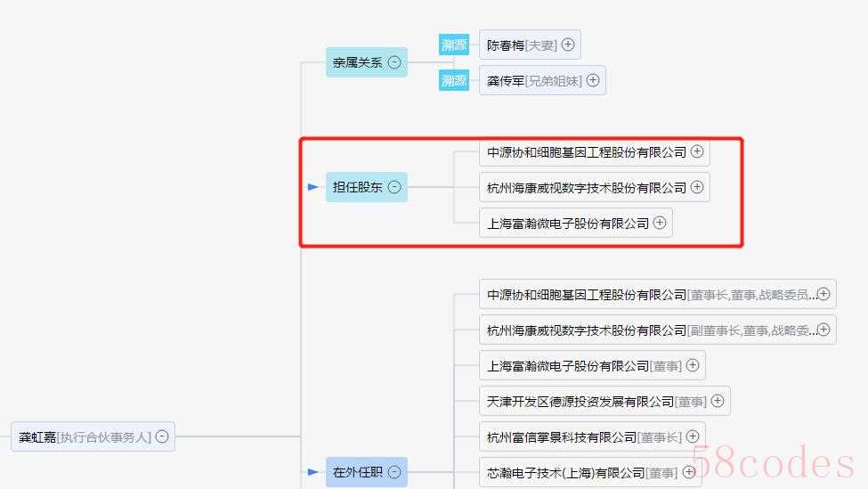Collapse the 亲属关系 branch
This screenshot has width=868, height=489.
(394, 62)
